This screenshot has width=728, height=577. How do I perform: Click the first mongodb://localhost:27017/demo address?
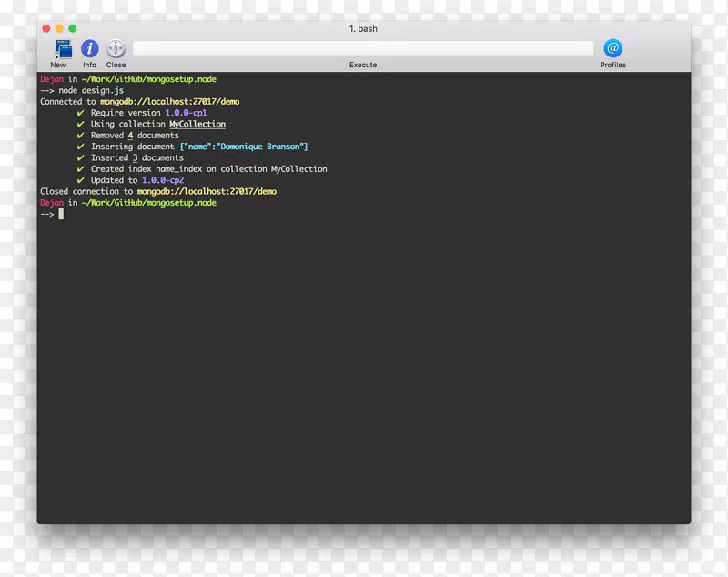(169, 102)
